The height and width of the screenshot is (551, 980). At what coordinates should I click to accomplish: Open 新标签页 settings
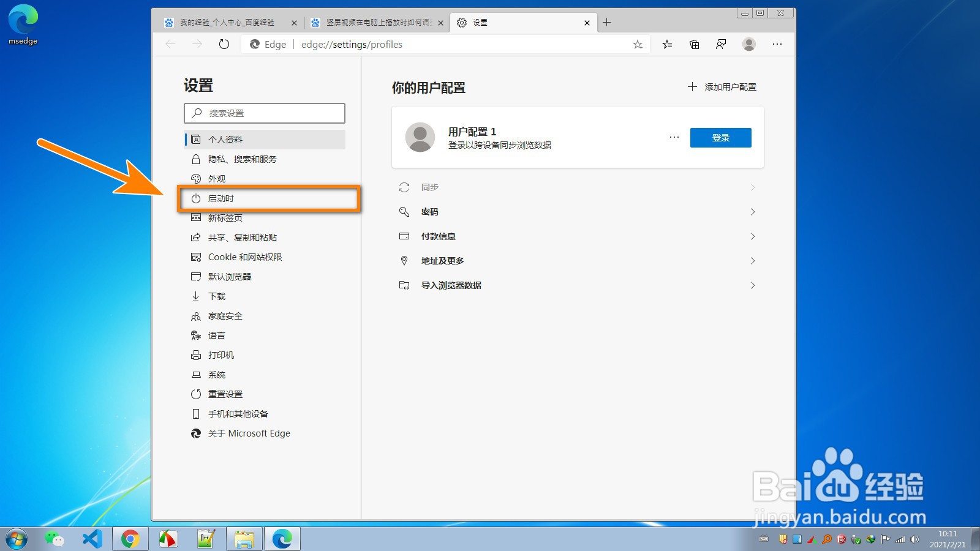[x=265, y=218]
